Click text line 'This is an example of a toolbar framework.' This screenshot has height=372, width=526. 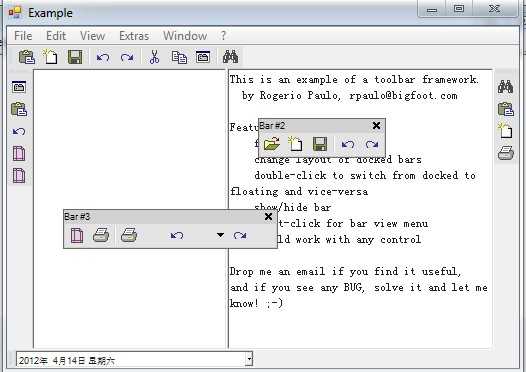click(354, 79)
